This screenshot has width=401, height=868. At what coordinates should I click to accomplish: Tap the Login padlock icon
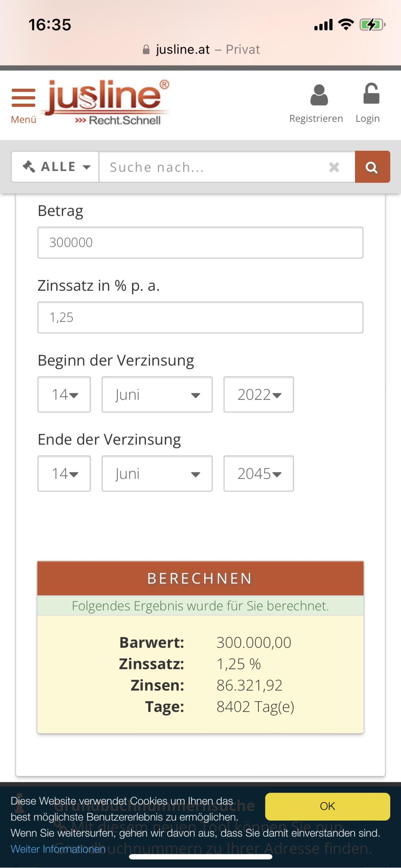[x=371, y=94]
